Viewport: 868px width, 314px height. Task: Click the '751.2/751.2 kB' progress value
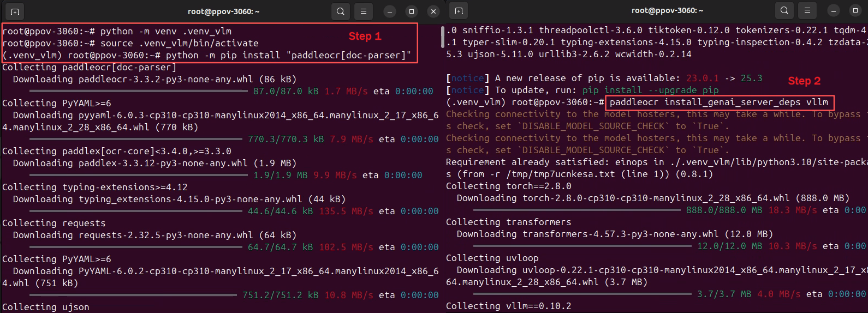pos(281,295)
